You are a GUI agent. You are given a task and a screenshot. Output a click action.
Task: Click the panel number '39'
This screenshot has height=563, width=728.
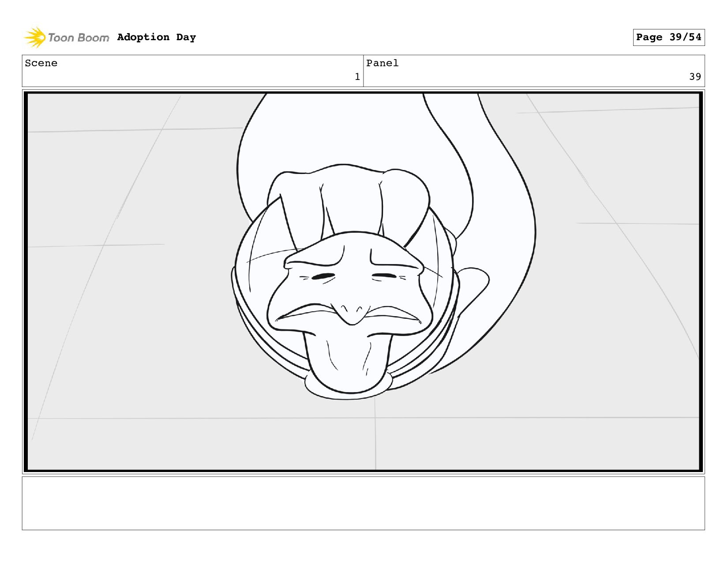coord(695,77)
